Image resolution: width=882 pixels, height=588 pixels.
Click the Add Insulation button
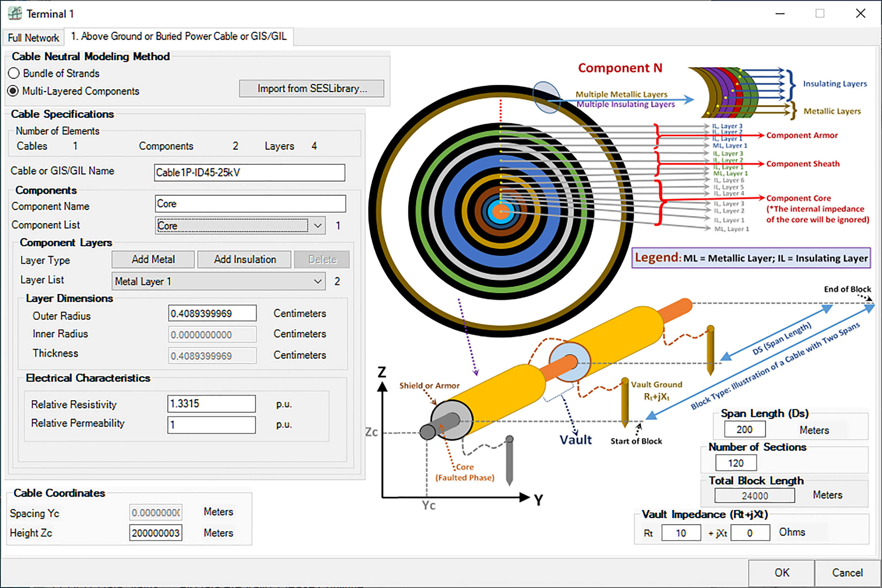coord(245,260)
